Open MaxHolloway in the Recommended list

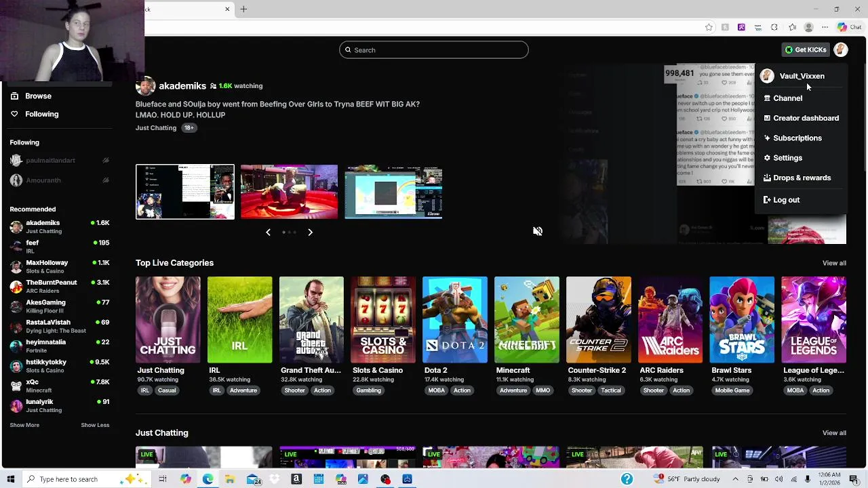[x=60, y=266]
